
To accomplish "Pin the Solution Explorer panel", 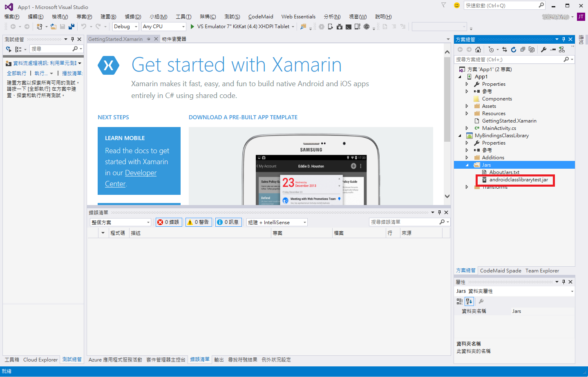I will pos(563,39).
